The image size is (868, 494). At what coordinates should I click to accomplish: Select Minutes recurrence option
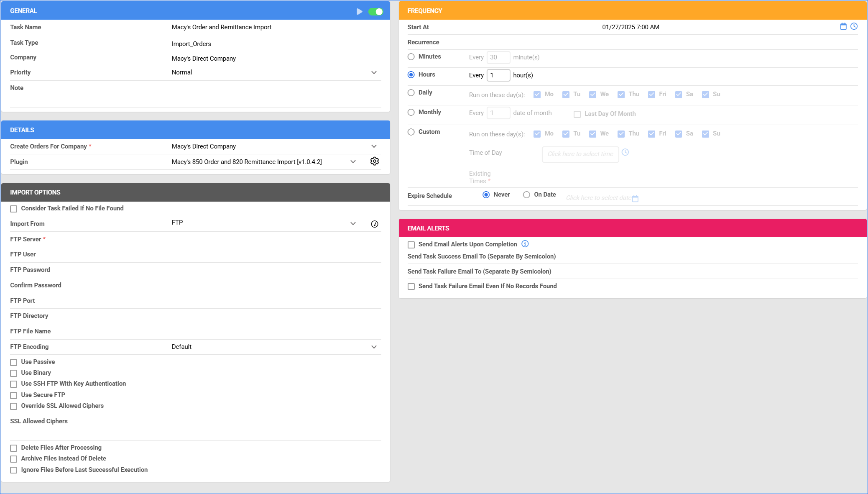pos(411,56)
